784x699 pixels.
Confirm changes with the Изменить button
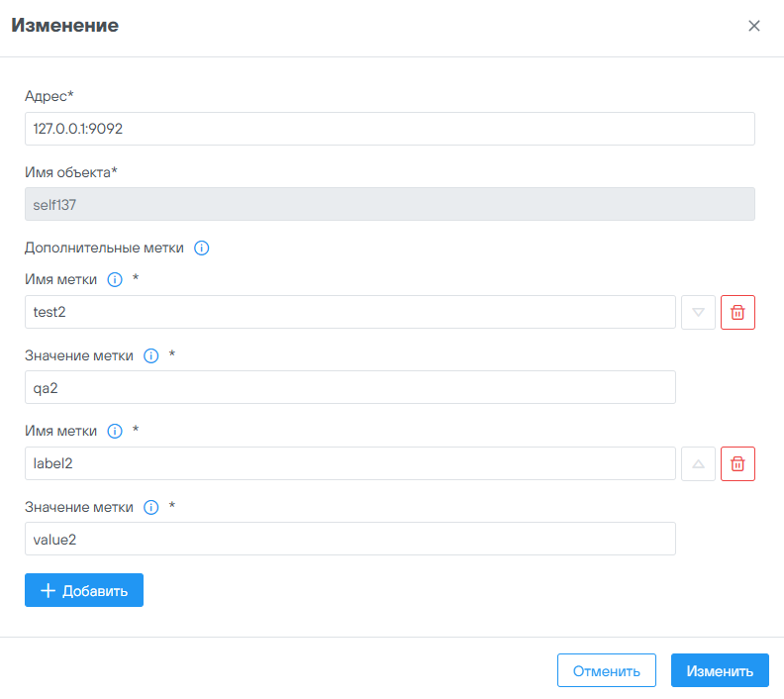(720, 670)
